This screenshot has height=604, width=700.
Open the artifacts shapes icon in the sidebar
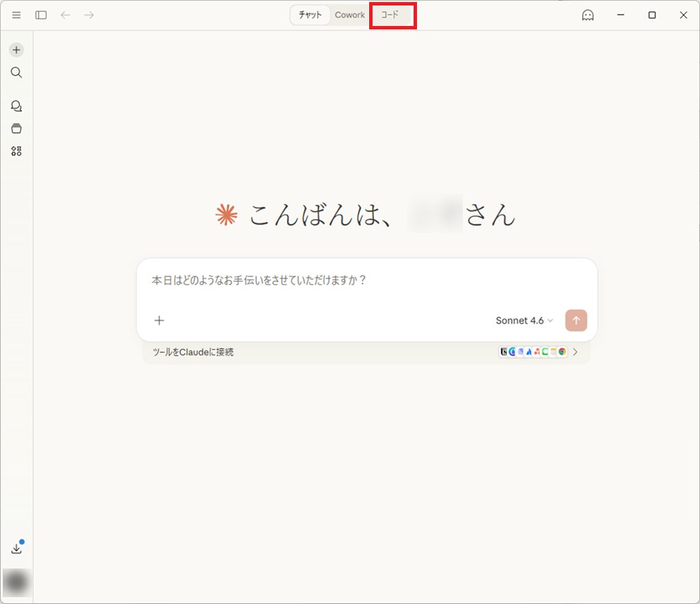(16, 151)
